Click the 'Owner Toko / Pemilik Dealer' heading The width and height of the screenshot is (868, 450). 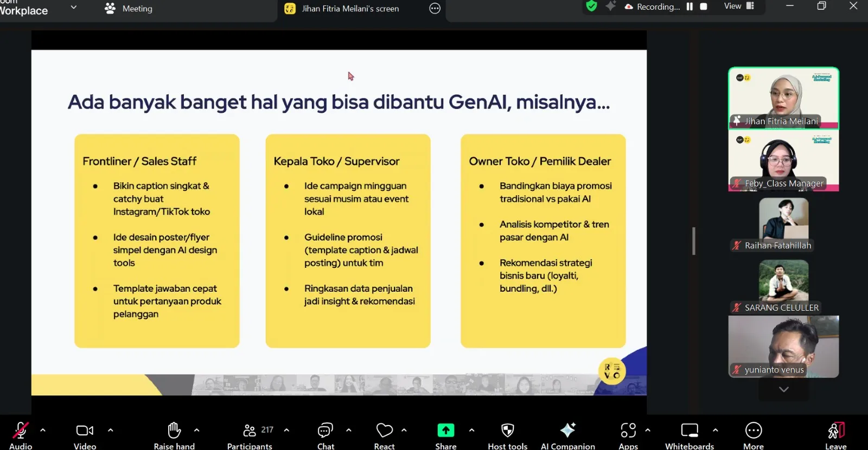540,161
